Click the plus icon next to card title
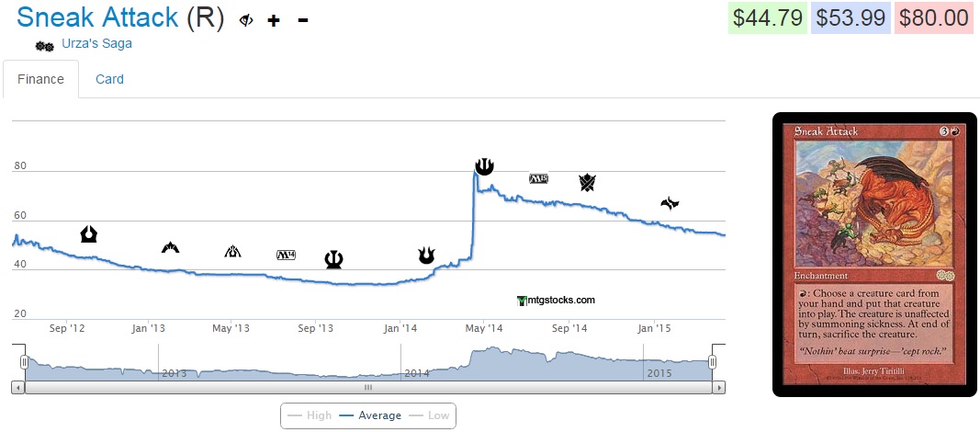The width and height of the screenshot is (980, 432). tap(274, 20)
